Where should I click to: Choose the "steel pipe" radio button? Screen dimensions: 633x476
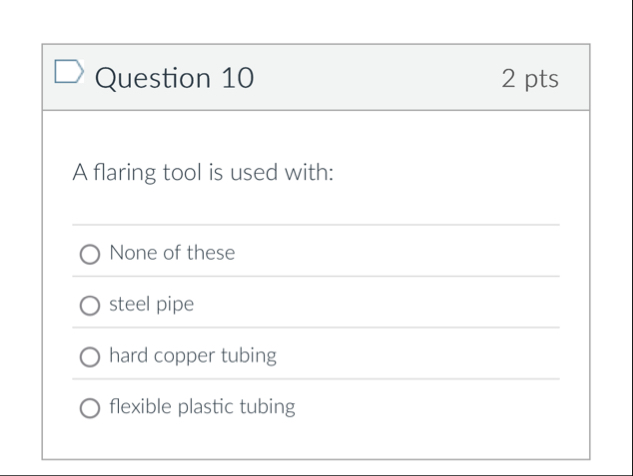point(90,306)
